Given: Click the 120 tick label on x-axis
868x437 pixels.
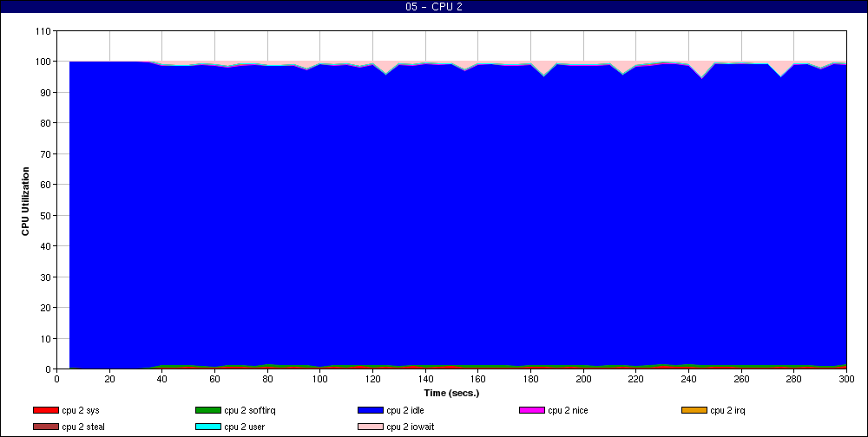Looking at the screenshot, I should coord(372,379).
